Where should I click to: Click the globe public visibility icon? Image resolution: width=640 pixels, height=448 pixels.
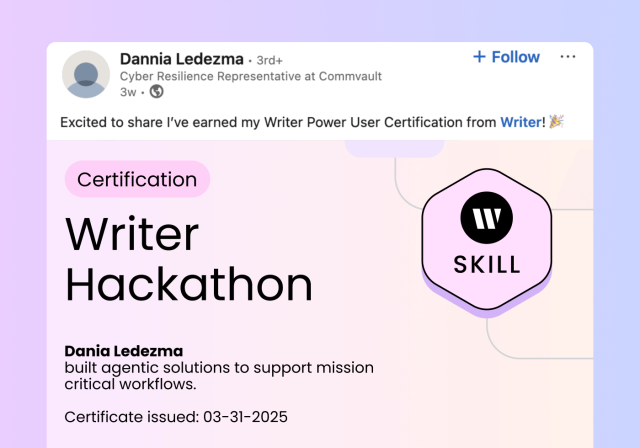[x=156, y=91]
